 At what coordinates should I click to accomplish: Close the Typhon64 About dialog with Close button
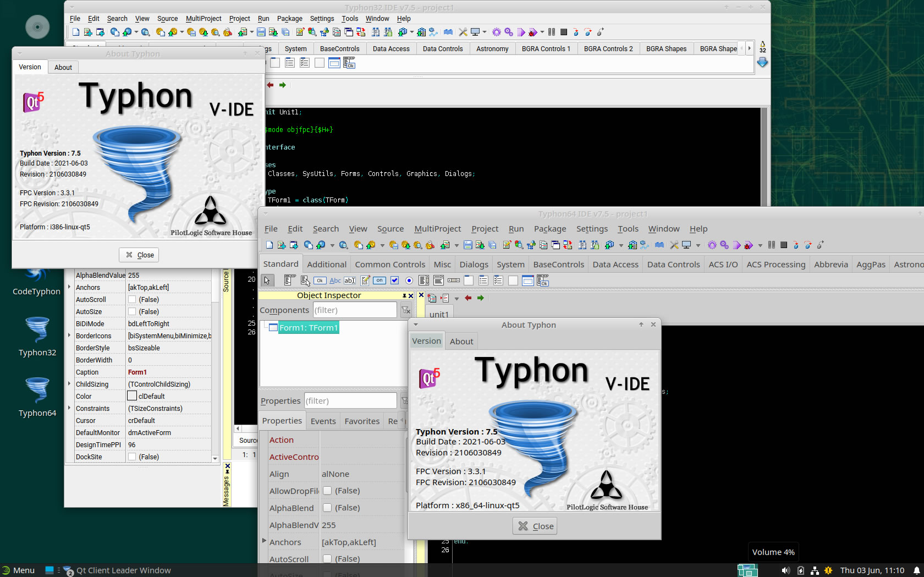point(536,526)
